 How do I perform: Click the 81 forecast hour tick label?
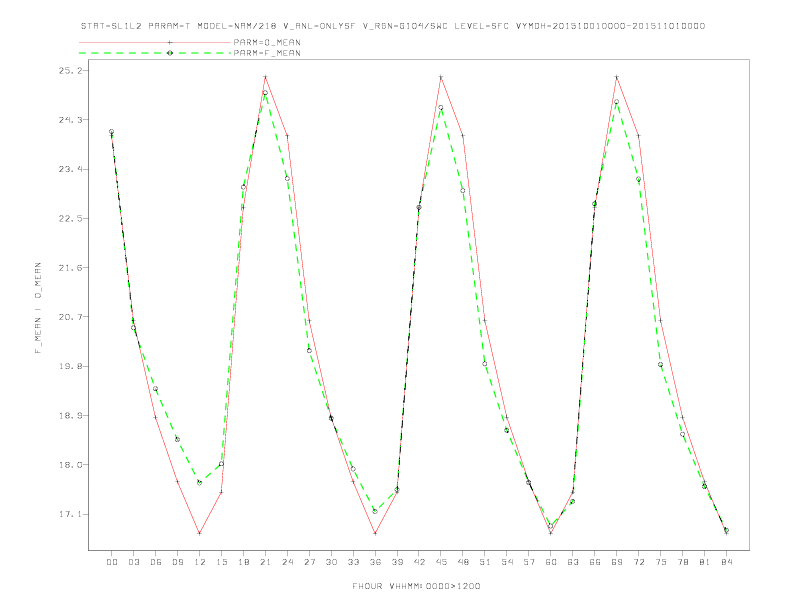705,562
